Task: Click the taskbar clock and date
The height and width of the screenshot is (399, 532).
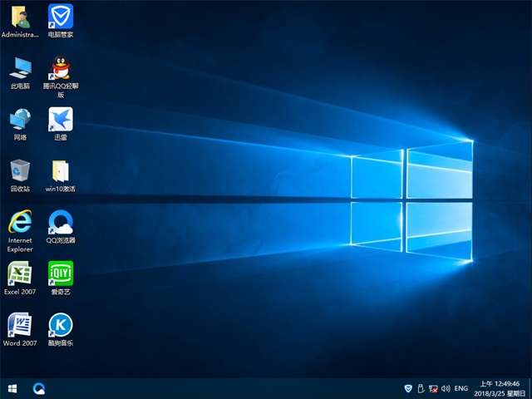Action: point(497,388)
